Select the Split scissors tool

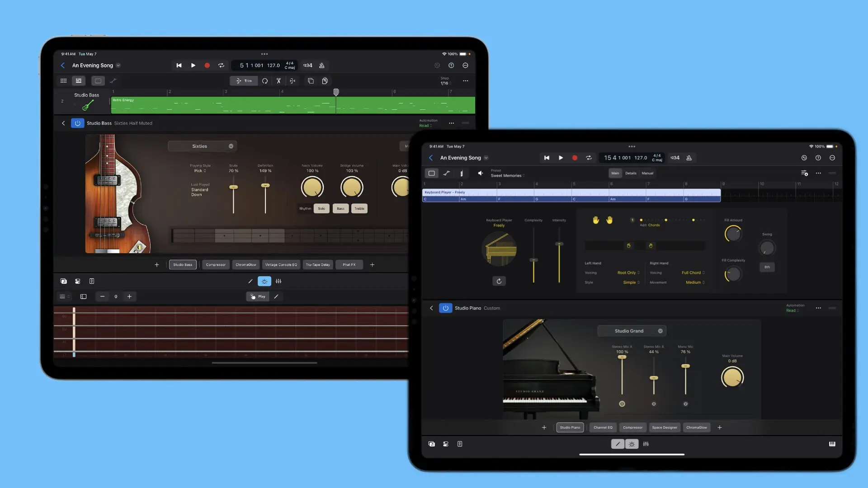(278, 80)
